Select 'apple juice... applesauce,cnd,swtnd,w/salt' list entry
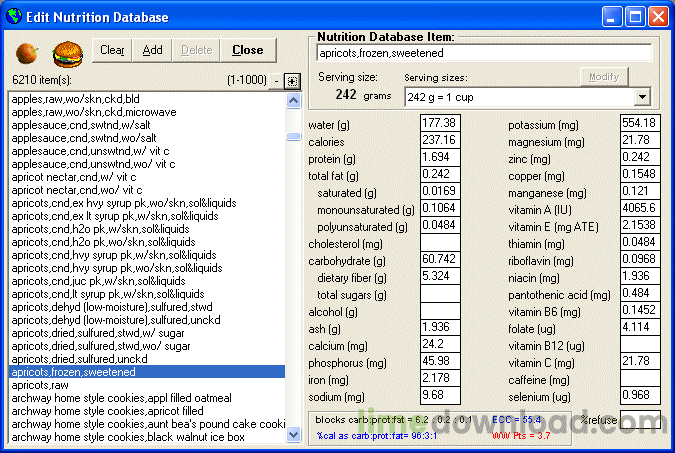675x453 pixels. [80, 125]
